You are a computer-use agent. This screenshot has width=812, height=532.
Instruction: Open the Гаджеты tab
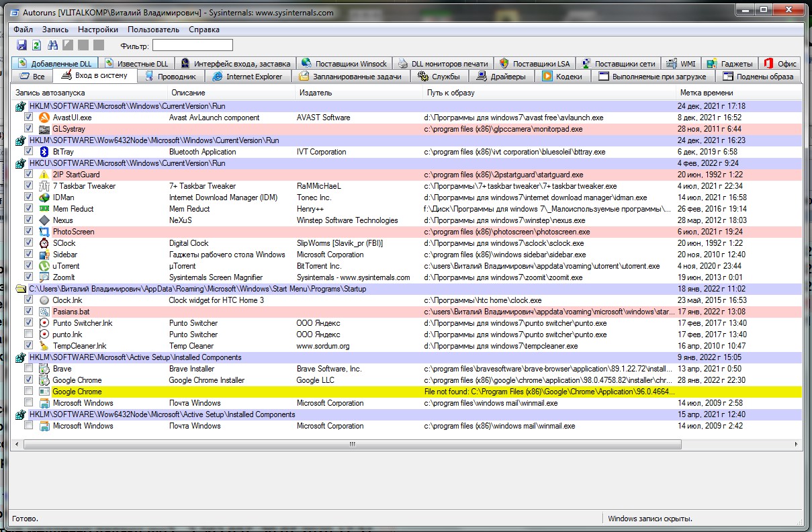point(730,64)
